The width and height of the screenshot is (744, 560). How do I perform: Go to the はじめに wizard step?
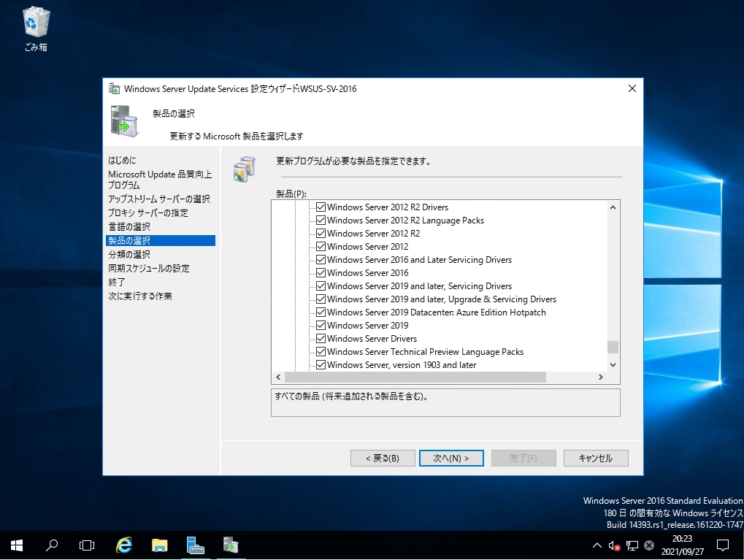click(x=122, y=161)
